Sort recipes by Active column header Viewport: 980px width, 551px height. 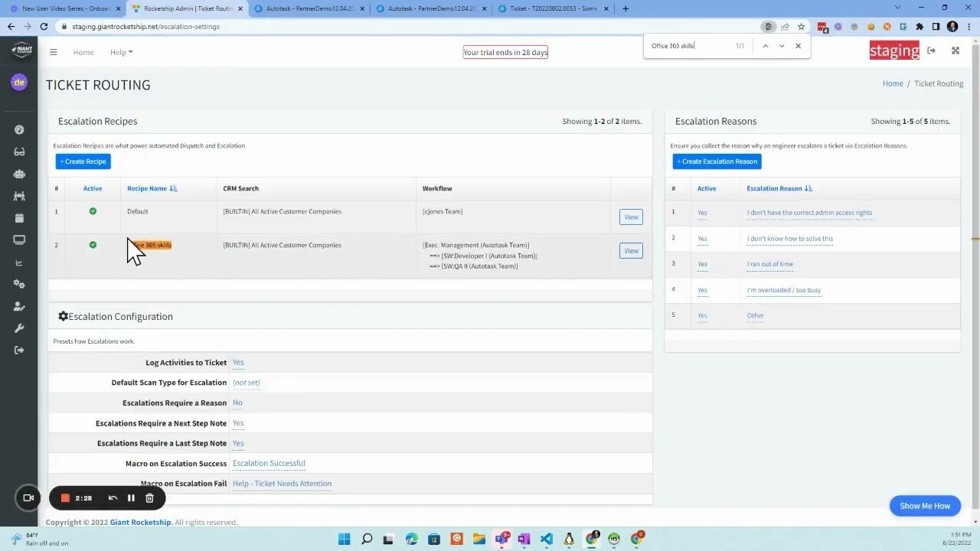pos(93,188)
